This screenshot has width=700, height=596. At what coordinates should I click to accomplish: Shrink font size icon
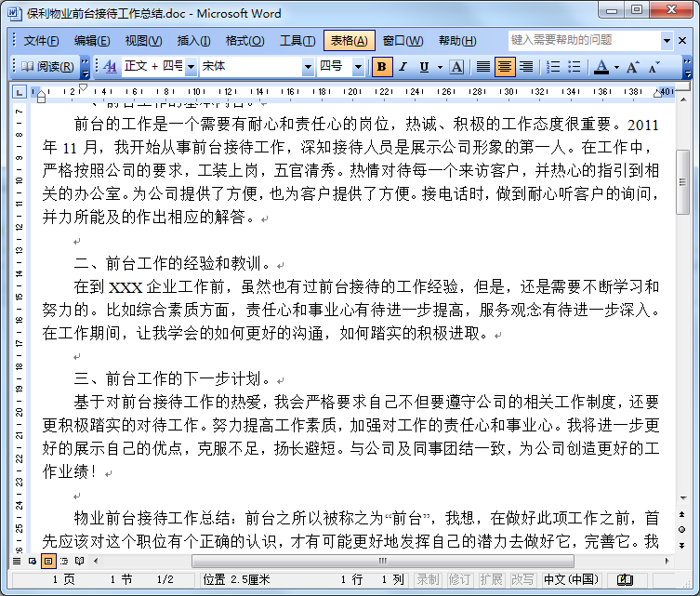(x=654, y=67)
